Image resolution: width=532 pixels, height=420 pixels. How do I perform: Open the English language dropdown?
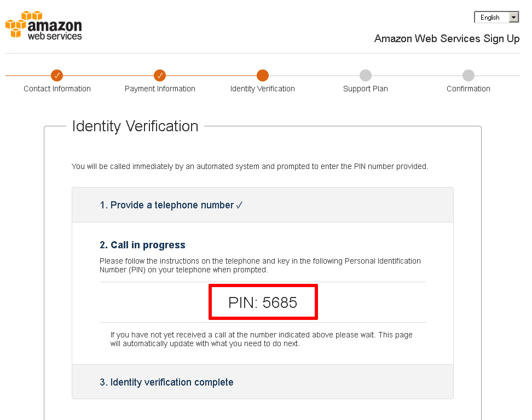496,17
